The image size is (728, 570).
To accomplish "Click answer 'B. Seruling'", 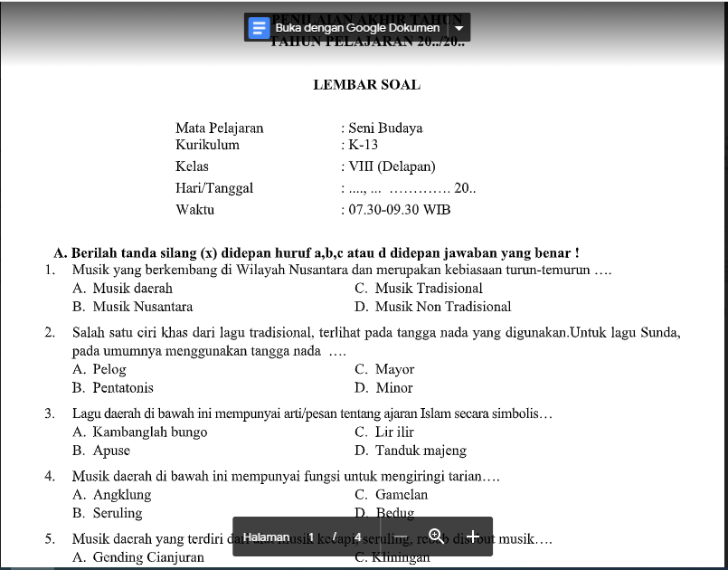I will (107, 513).
